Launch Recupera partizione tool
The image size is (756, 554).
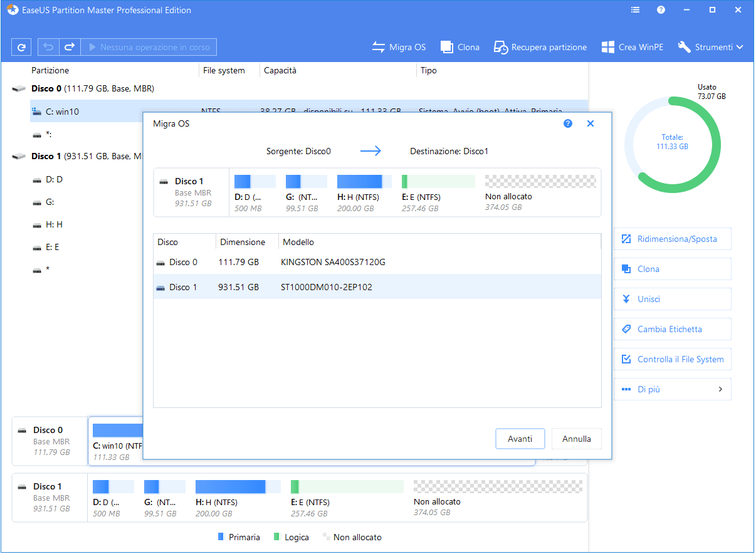coord(540,47)
